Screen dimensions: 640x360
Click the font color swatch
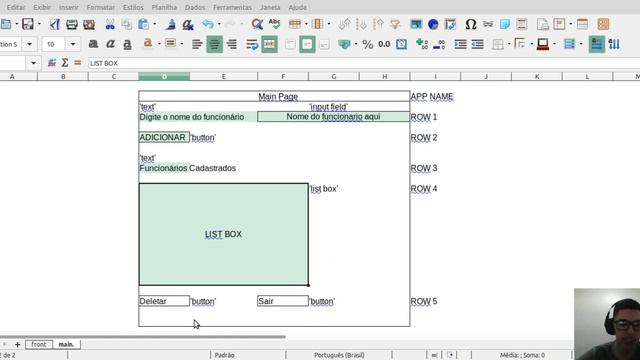(x=148, y=44)
